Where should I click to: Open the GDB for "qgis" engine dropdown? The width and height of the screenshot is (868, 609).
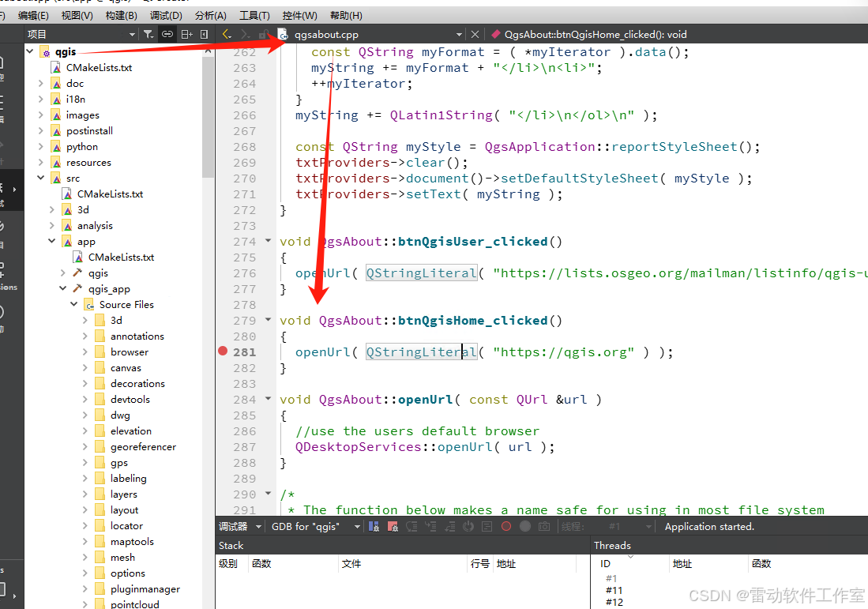pyautogui.click(x=316, y=527)
